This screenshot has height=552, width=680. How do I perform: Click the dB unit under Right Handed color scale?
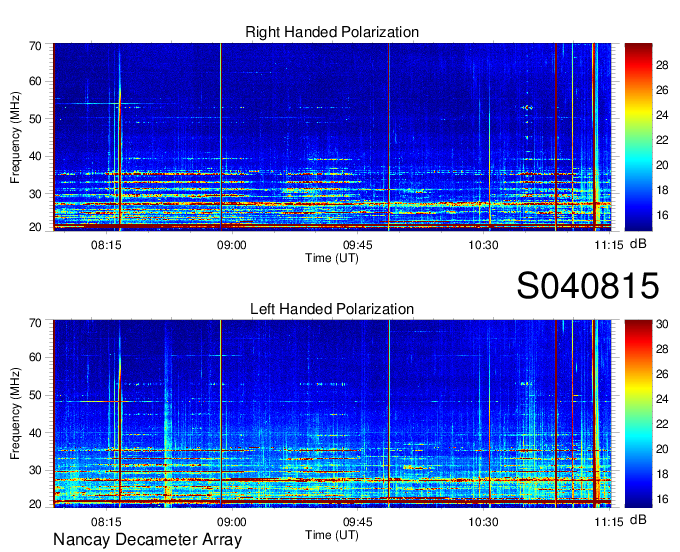[638, 244]
